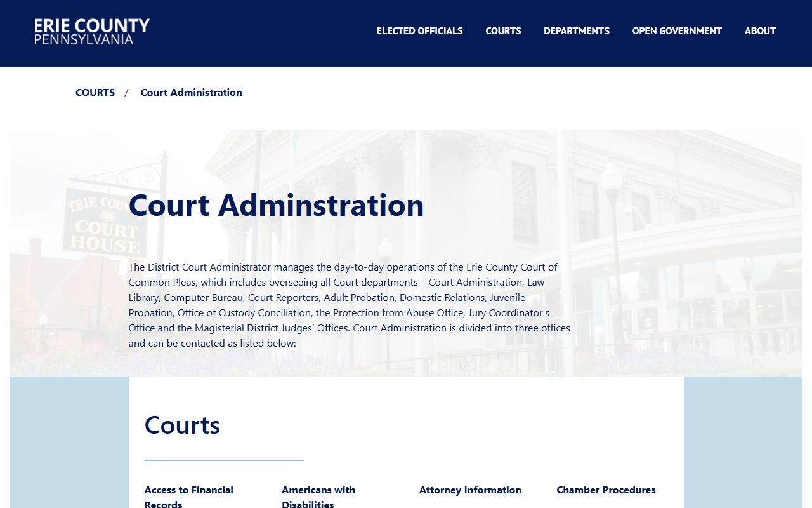The image size is (812, 508).
Task: Open Access to Financial Records link
Action: [189, 497]
